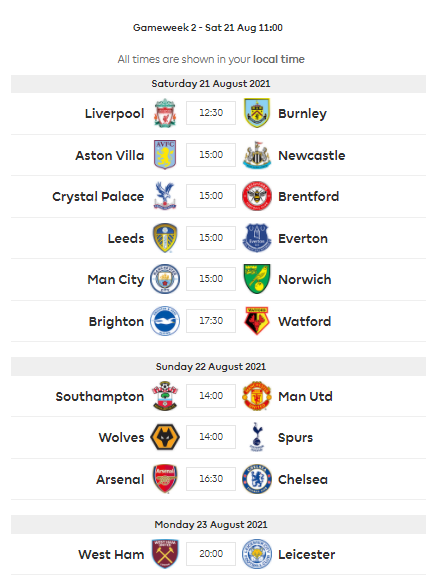
Task: Click the Everton team name
Action: [x=303, y=238]
